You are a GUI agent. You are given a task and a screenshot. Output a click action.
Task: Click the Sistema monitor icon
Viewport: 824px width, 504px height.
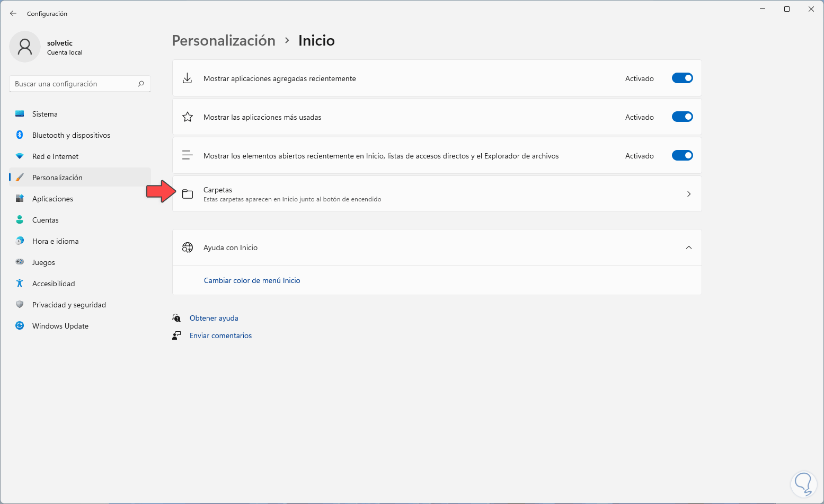[x=20, y=114]
